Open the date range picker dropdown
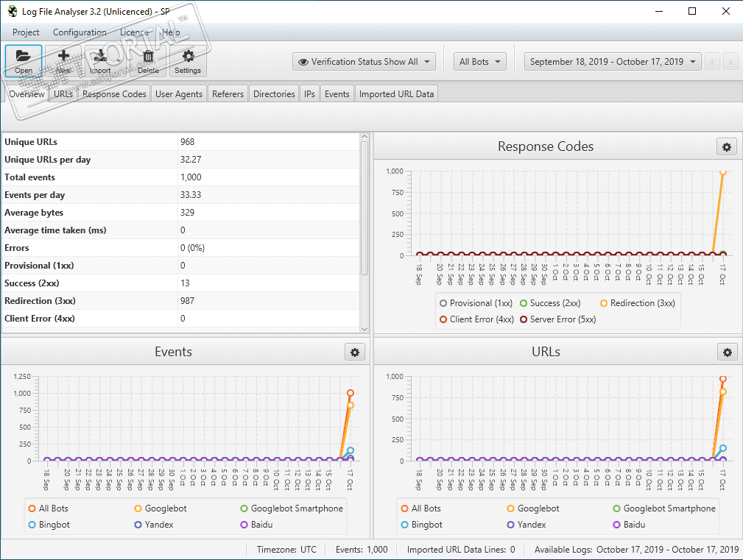Screen dimensions: 743x560 tap(612, 62)
